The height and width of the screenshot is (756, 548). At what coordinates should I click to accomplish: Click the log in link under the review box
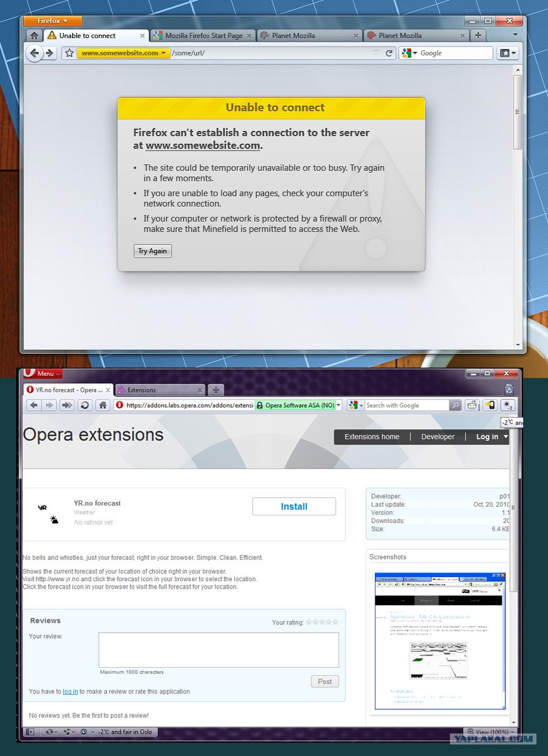pos(70,691)
